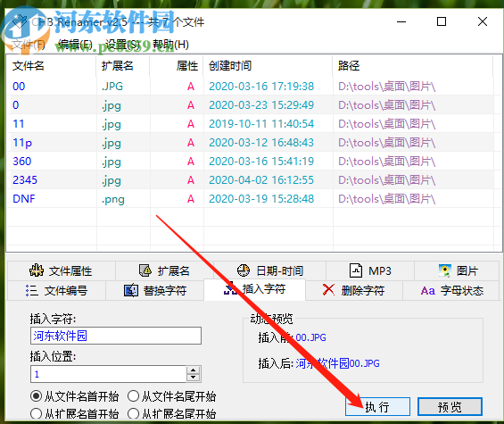Open the 设置(S) menu
The image size is (504, 424).
coord(123,45)
